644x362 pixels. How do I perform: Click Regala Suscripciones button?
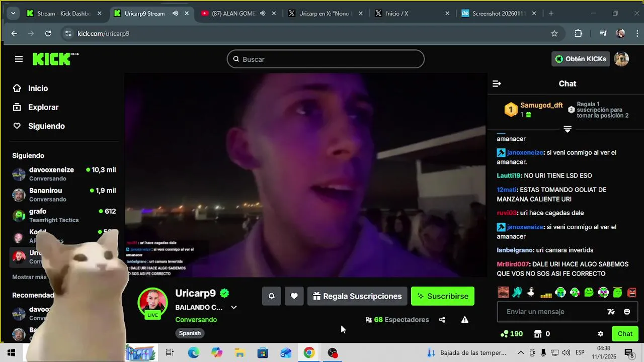pyautogui.click(x=357, y=296)
